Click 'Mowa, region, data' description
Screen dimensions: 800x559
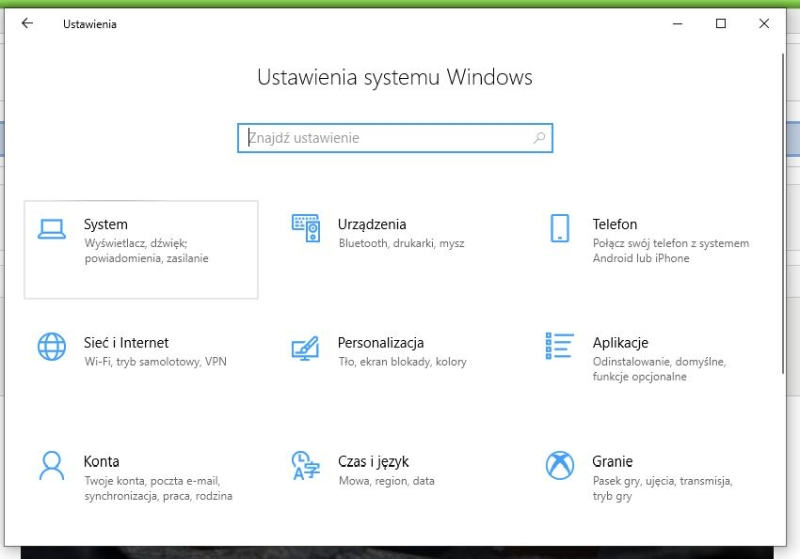[x=387, y=480]
